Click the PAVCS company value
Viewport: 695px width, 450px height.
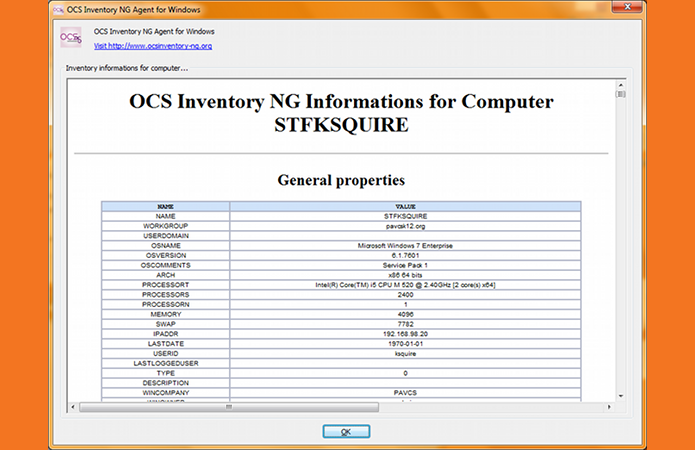405,393
